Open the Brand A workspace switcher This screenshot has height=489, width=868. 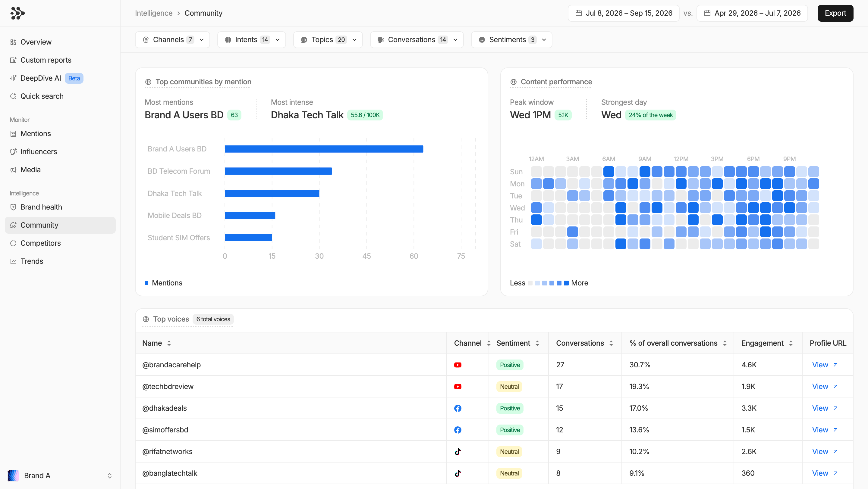(x=60, y=475)
